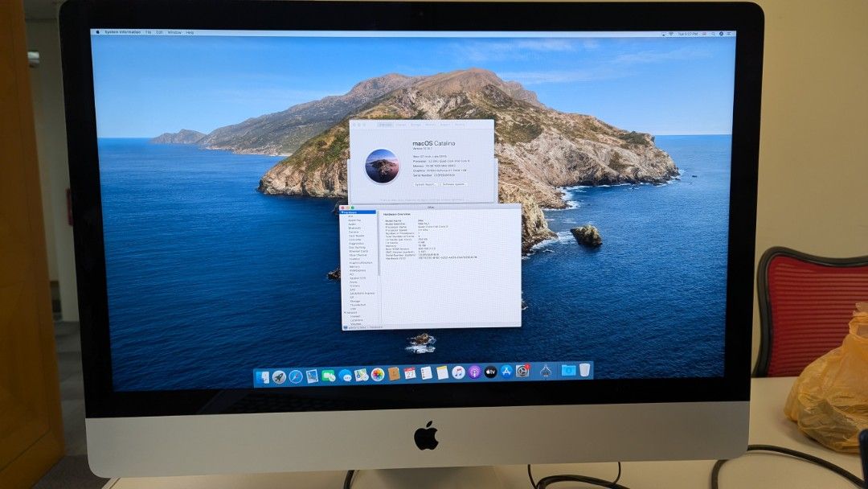Viewport: 868px width, 489px height.
Task: Select Bluetooth in the sidebar
Action: 354,228
